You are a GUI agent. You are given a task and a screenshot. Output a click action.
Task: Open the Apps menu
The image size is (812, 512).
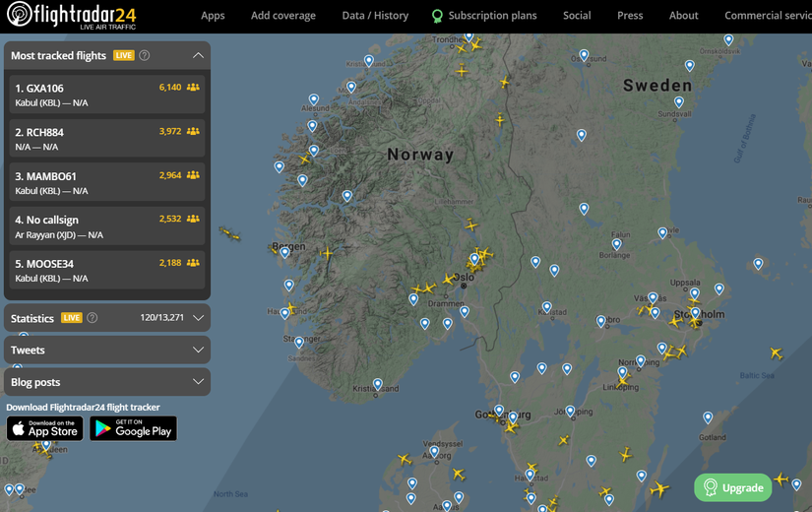(x=213, y=16)
